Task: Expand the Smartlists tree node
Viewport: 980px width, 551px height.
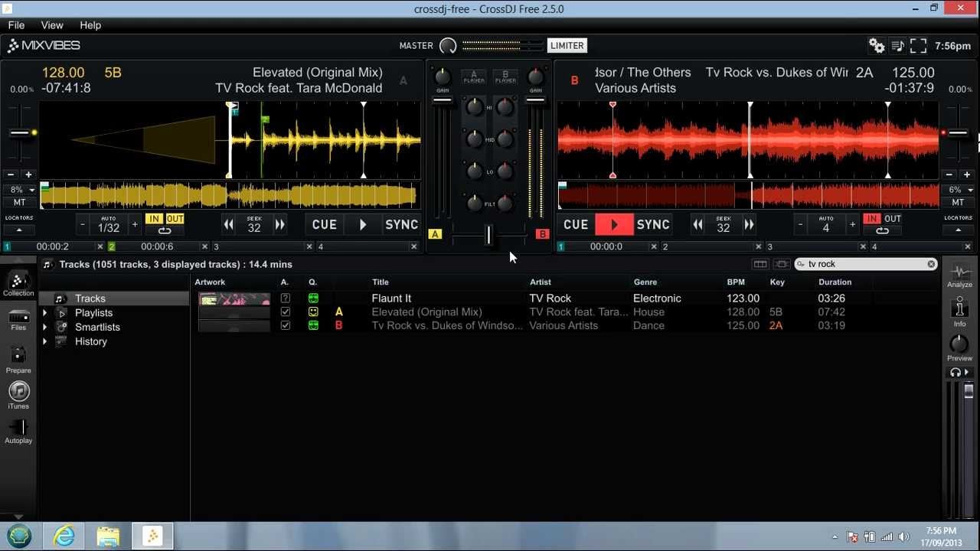Action: tap(44, 328)
